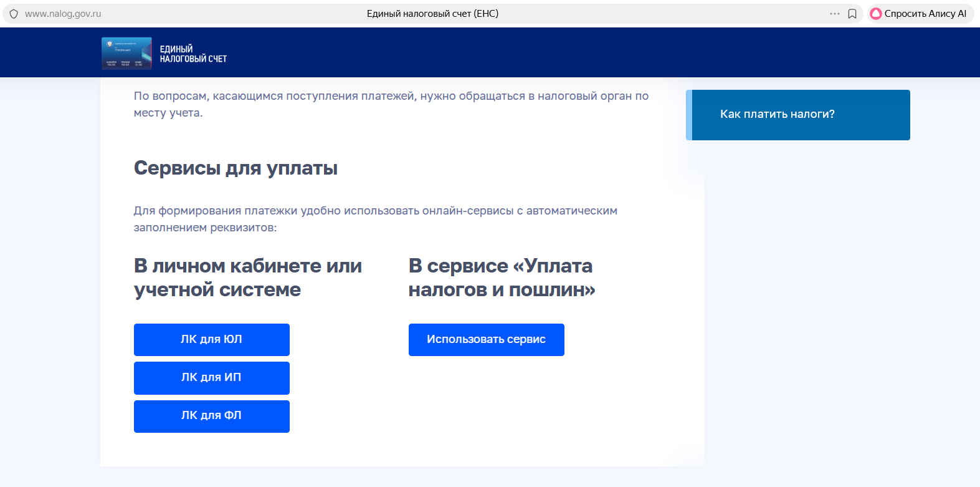
Task: Click the paragraph starting with Для формирования платежки
Action: 375,219
